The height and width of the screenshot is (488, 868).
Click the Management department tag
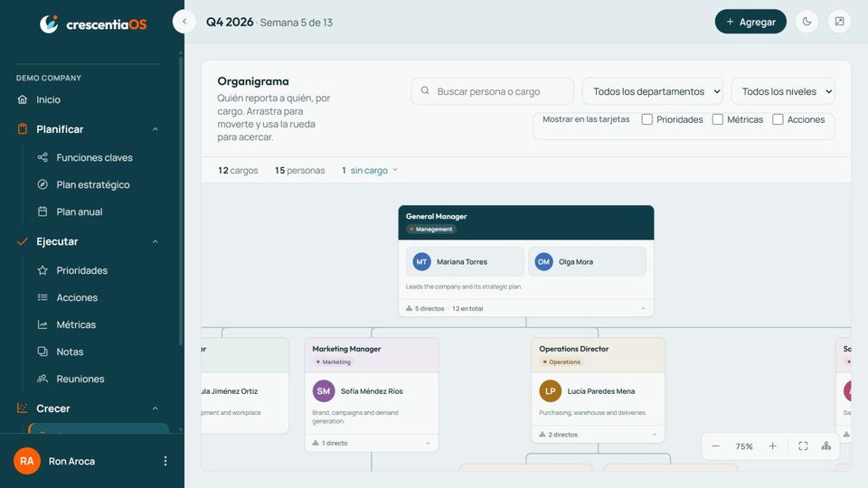point(431,229)
